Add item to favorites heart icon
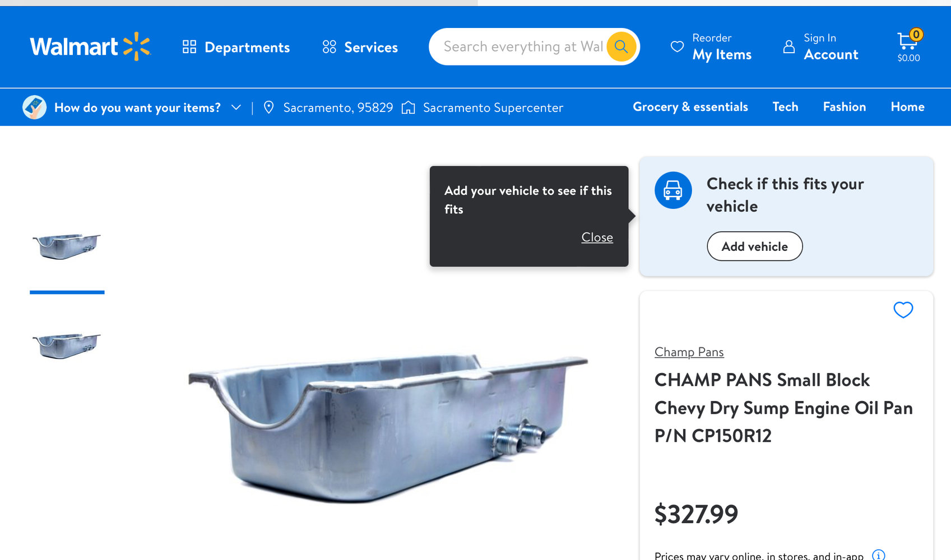Image resolution: width=951 pixels, height=560 pixels. 903,310
